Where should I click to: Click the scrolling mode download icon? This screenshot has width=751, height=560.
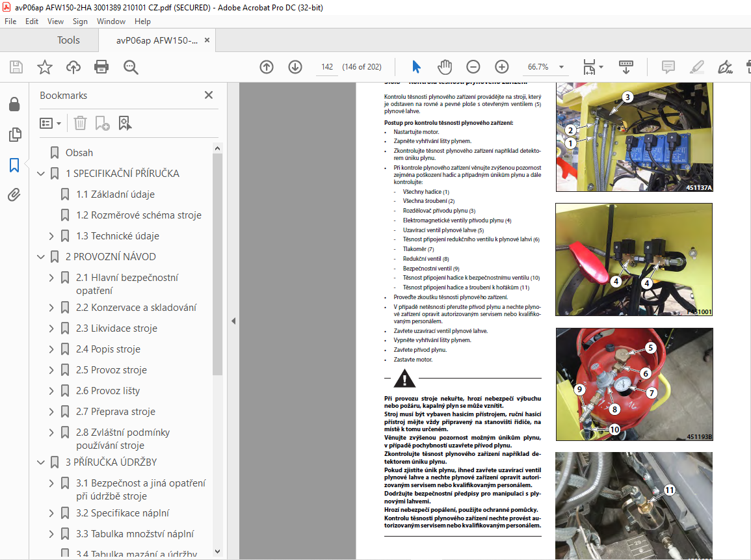click(x=626, y=67)
